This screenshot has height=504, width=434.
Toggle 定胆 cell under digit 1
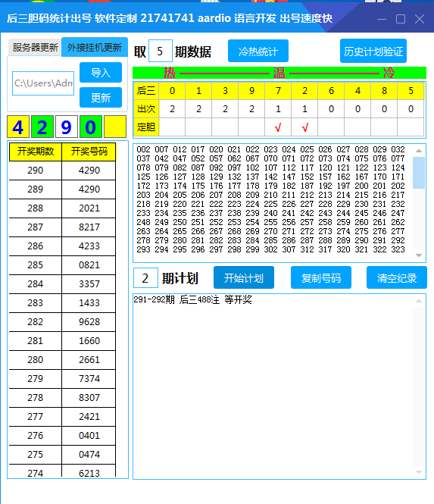(198, 127)
